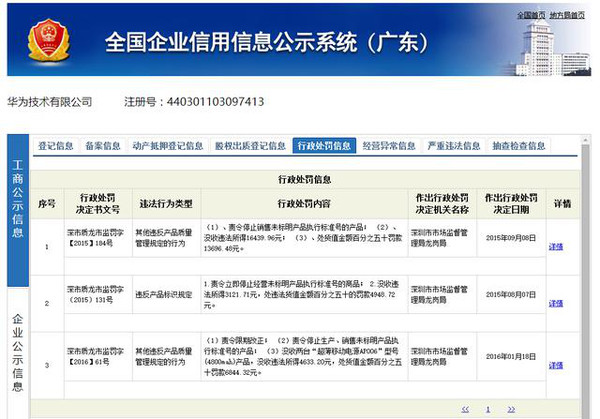Click the company name 华为技术有限公司
Image resolution: width=600 pixels, height=419 pixels.
(x=50, y=102)
